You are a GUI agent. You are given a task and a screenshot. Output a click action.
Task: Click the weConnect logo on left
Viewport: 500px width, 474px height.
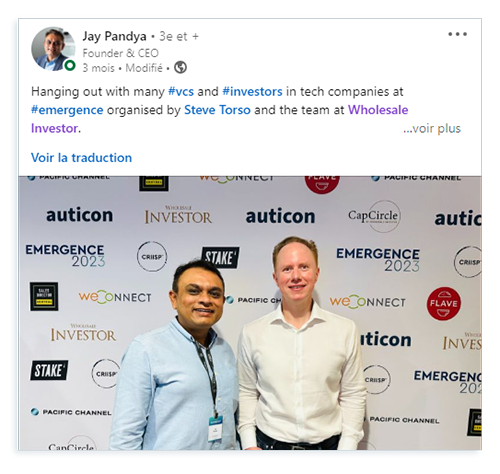click(x=115, y=297)
